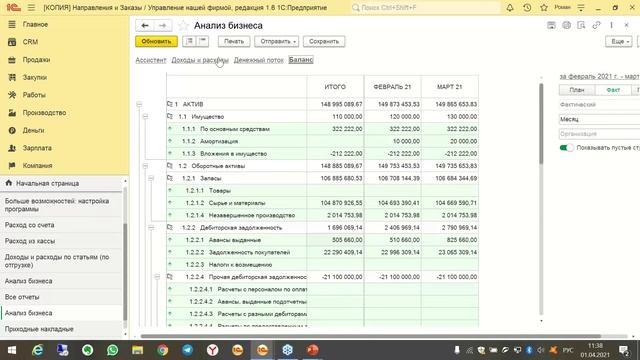This screenshot has width=640, height=360.
Task: Click the Месяц periodicity field
Action: 599,119
